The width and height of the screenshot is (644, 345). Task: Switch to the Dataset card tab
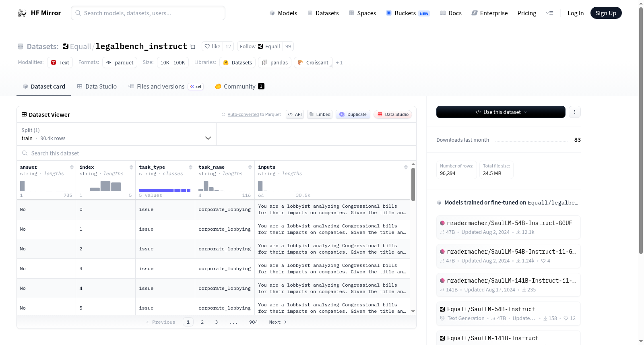click(x=44, y=86)
